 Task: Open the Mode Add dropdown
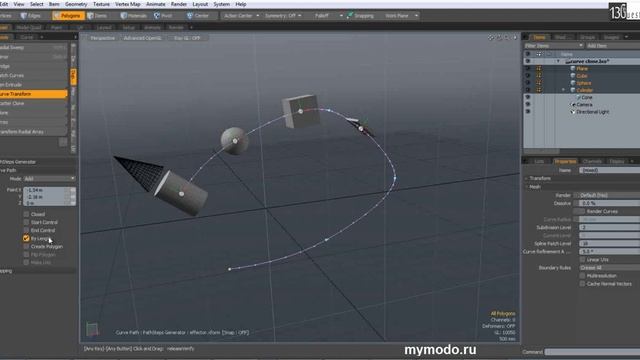click(49, 179)
